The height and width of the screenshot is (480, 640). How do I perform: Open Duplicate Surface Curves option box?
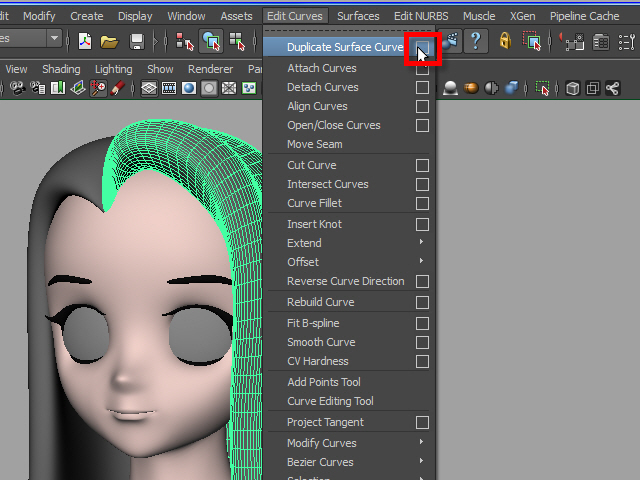tap(422, 47)
